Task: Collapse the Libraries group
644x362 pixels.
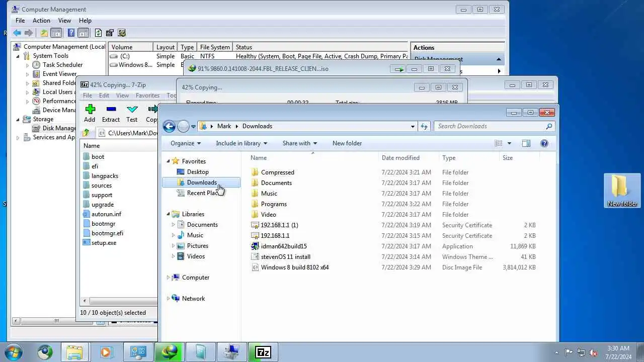Action: point(169,214)
